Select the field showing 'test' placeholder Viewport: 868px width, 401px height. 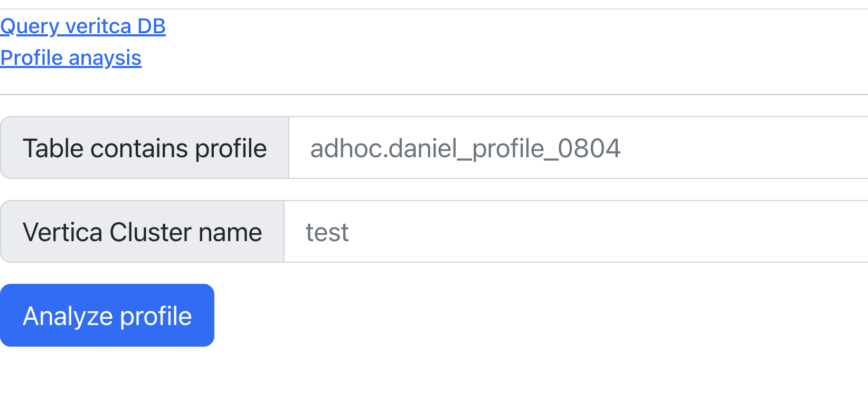(x=575, y=232)
